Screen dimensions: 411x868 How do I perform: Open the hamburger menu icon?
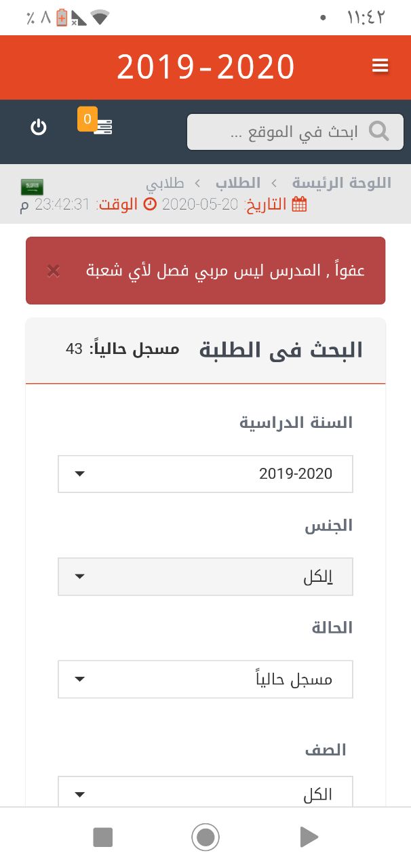point(380,66)
